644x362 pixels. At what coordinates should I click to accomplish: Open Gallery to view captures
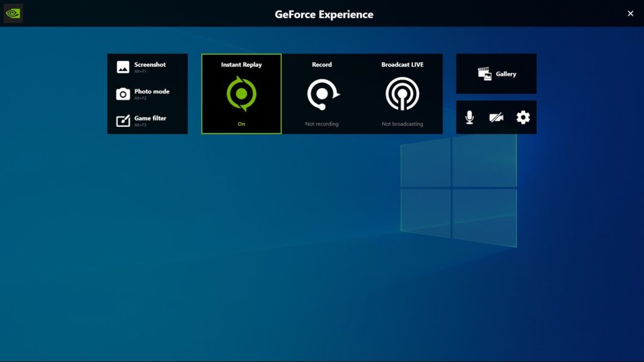[x=496, y=74]
